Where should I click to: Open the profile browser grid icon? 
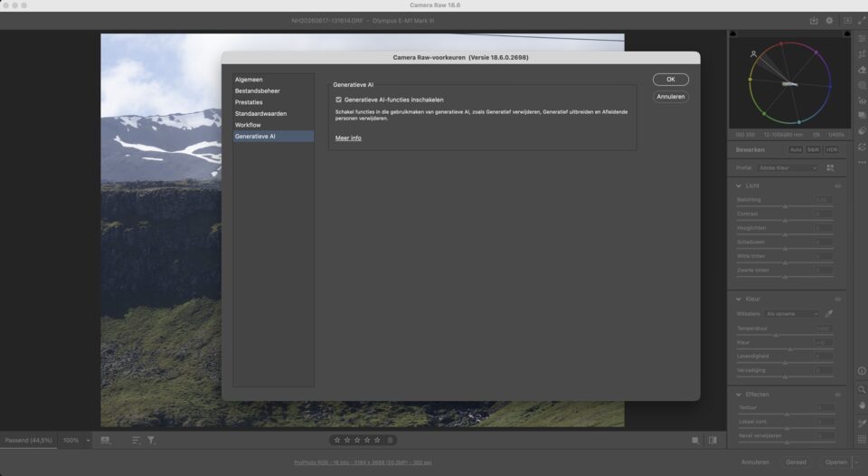830,168
